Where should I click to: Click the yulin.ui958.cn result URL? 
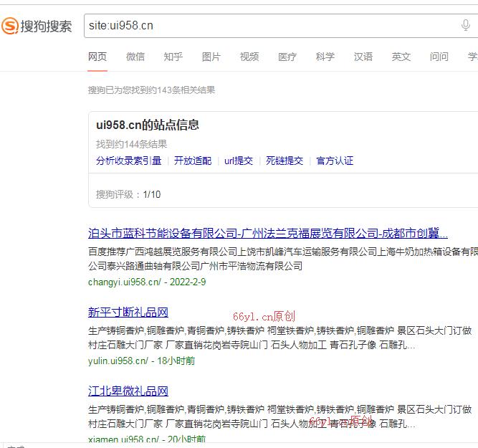point(118,361)
